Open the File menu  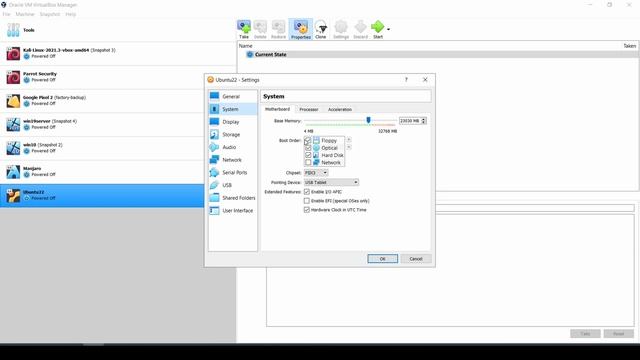click(7, 14)
